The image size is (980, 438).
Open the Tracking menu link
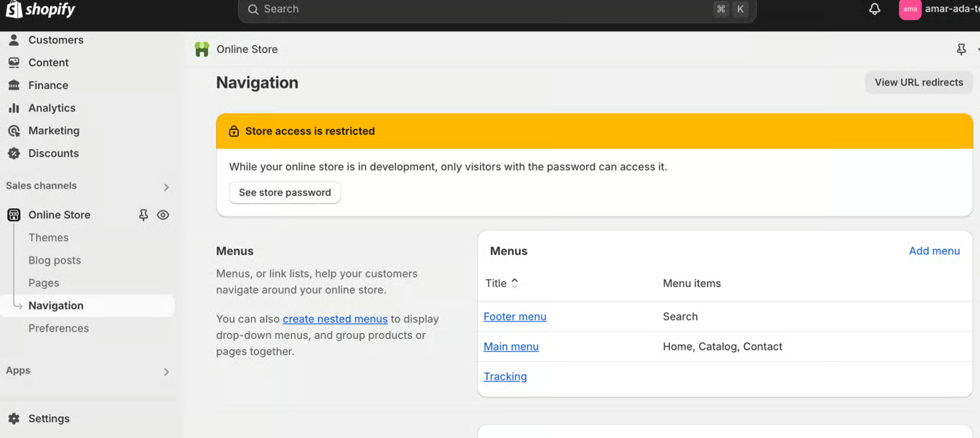pyautogui.click(x=505, y=376)
